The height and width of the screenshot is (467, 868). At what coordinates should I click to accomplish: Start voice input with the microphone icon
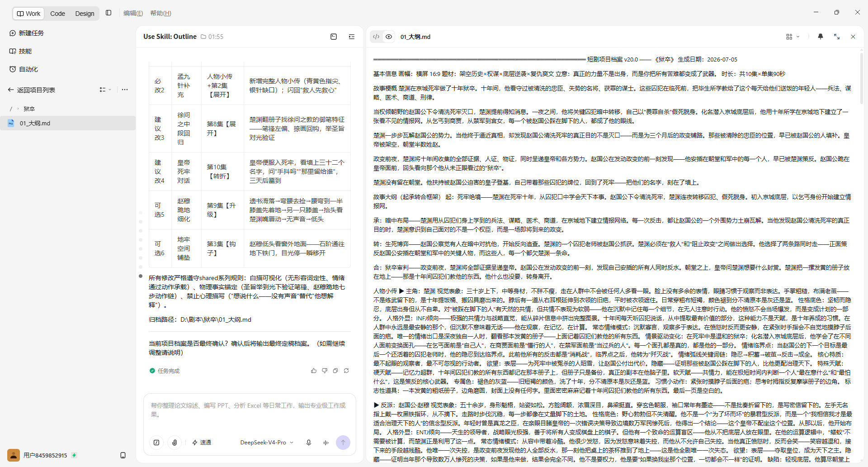(309, 443)
